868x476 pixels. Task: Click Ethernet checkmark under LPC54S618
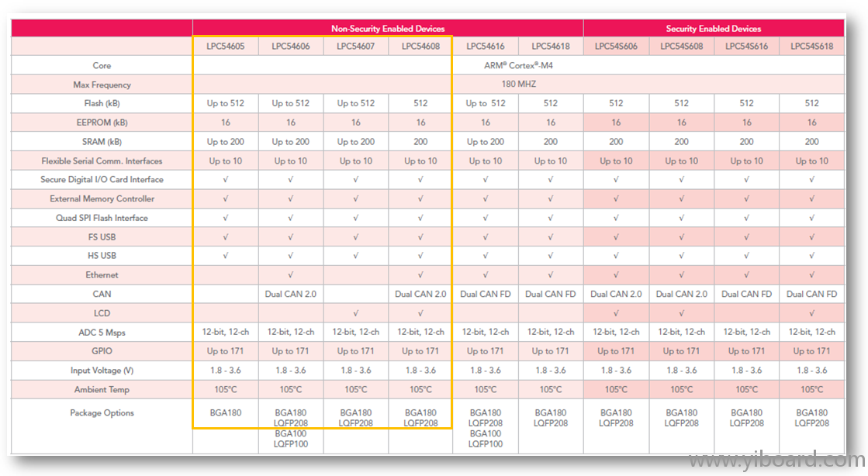coord(811,275)
